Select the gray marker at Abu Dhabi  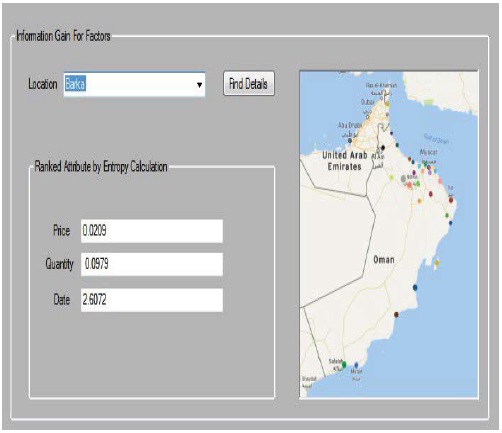coord(350,141)
